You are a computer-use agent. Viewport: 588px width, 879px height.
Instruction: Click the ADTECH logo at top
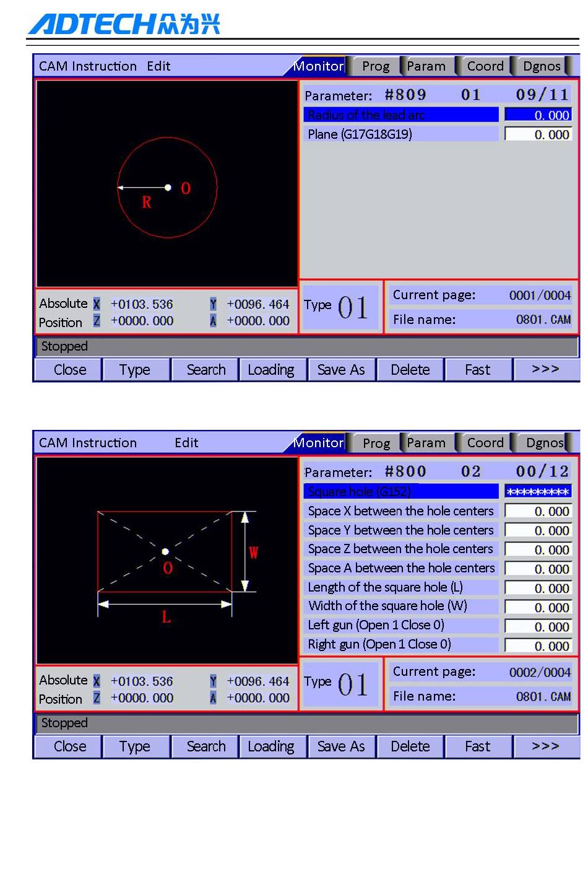point(124,24)
